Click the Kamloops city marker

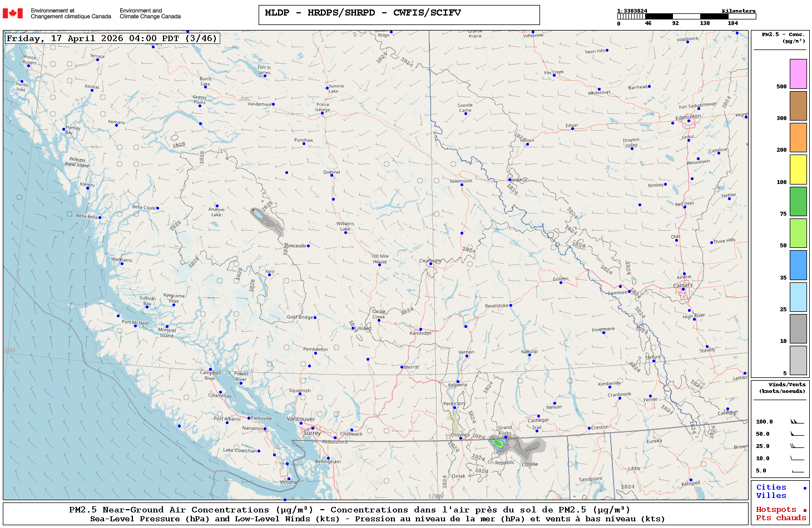click(420, 330)
